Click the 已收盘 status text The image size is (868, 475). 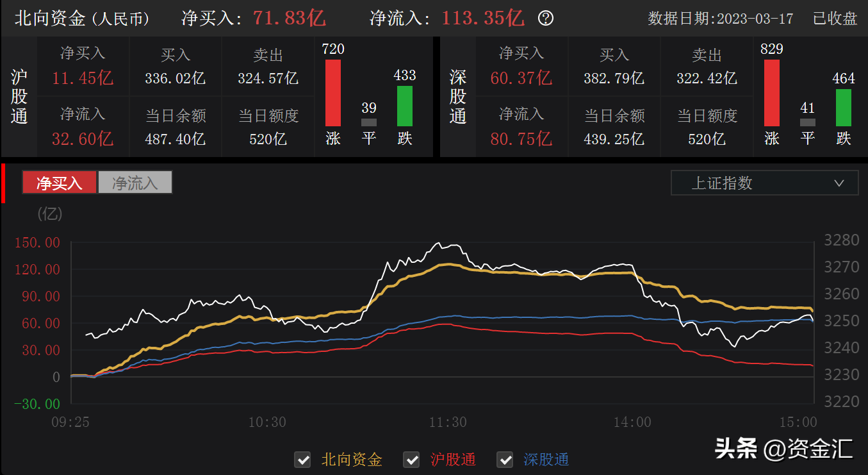click(x=835, y=19)
